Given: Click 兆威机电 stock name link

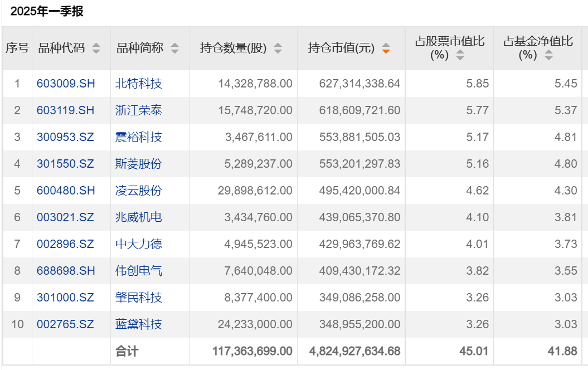Looking at the screenshot, I should (x=139, y=217).
